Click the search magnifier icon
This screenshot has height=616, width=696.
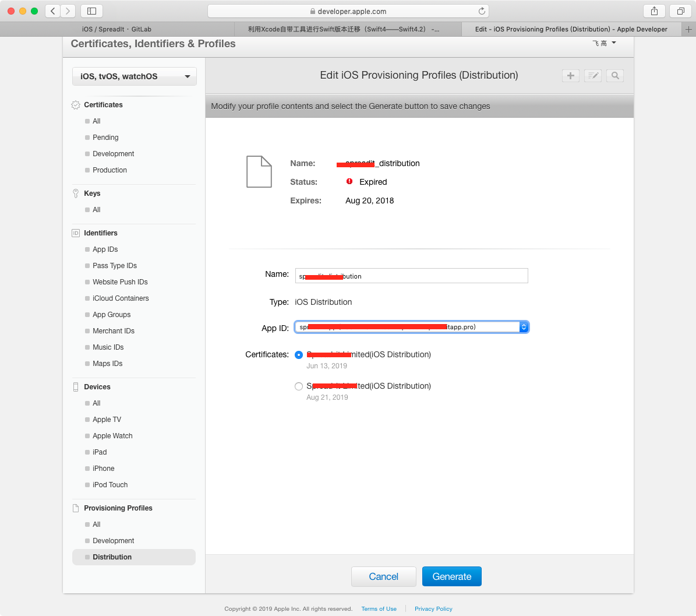pos(614,76)
